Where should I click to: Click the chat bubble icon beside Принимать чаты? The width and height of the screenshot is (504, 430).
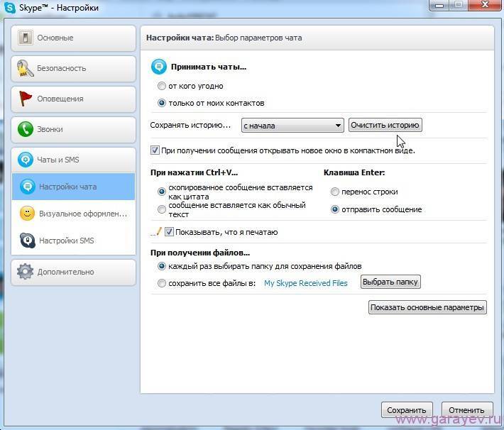click(x=159, y=67)
